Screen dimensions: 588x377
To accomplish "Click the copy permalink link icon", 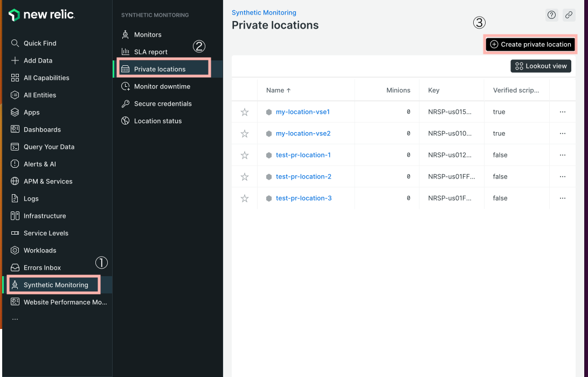I will (x=569, y=15).
